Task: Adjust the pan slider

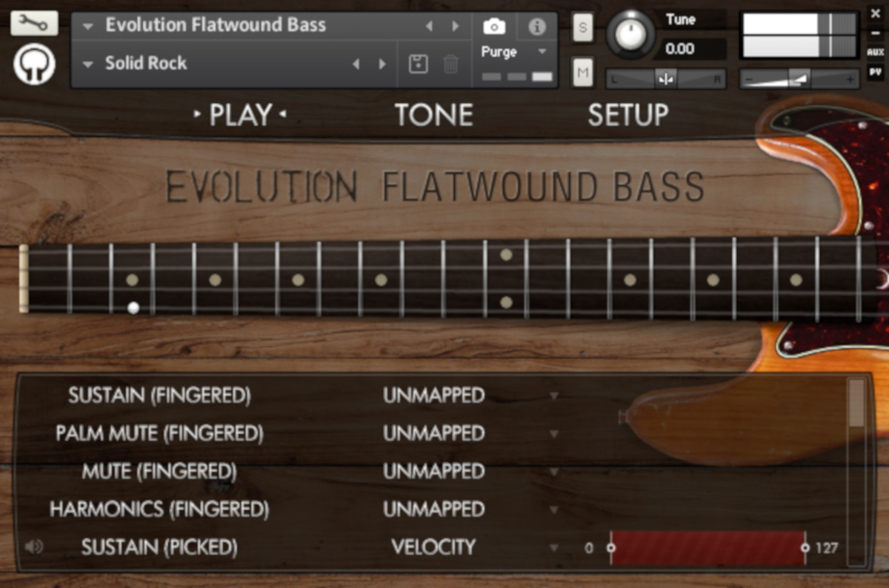Action: pyautogui.click(x=666, y=78)
